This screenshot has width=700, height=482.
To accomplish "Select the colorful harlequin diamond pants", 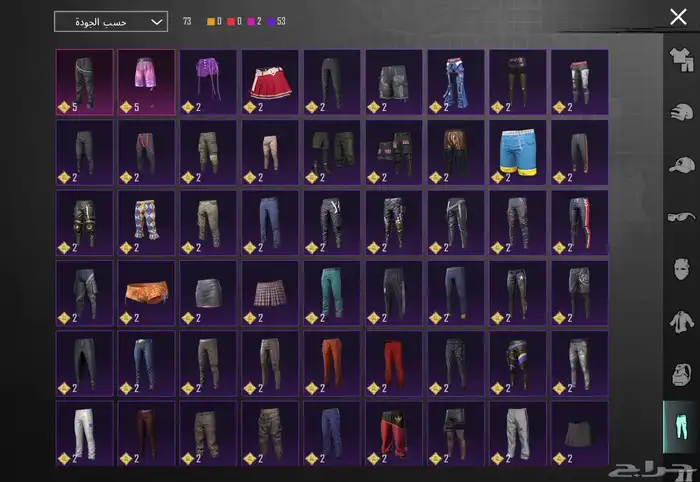I will pyautogui.click(x=146, y=222).
